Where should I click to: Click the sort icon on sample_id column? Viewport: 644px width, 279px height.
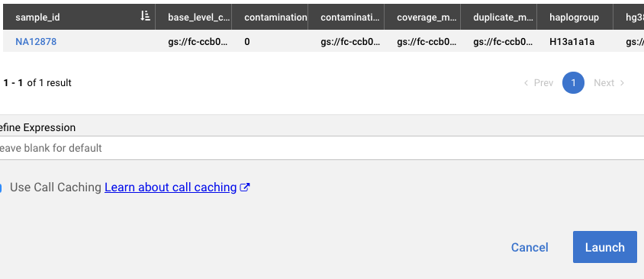[x=145, y=17]
